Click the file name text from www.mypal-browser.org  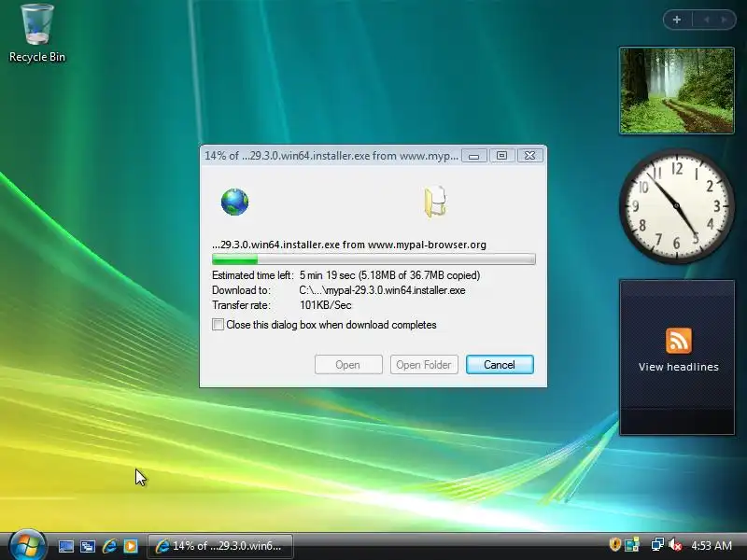pos(348,245)
